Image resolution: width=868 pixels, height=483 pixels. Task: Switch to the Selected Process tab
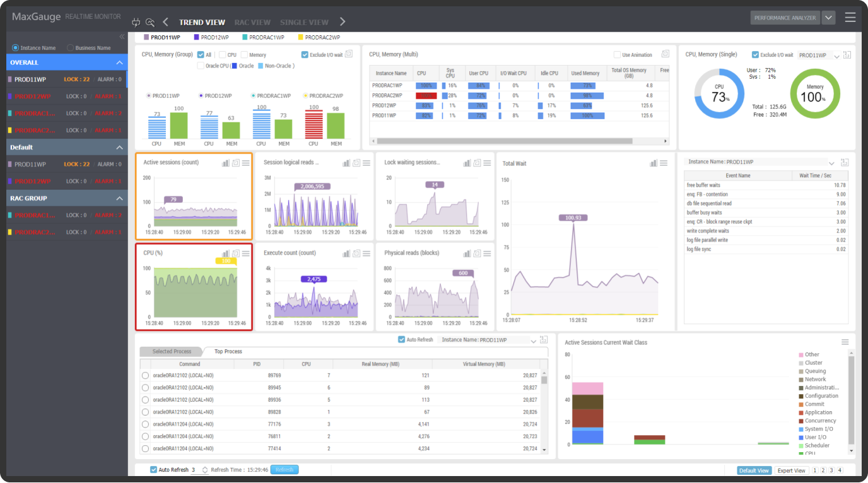172,351
